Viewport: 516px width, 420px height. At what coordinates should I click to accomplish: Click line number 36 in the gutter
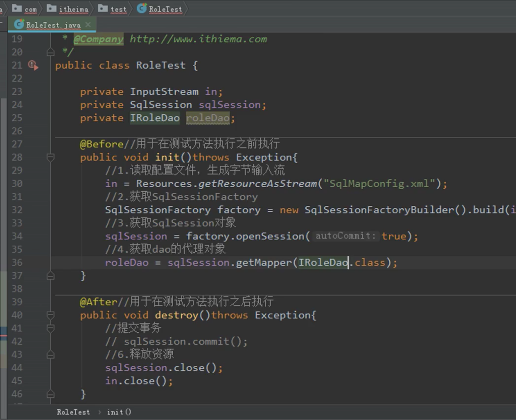click(x=17, y=262)
